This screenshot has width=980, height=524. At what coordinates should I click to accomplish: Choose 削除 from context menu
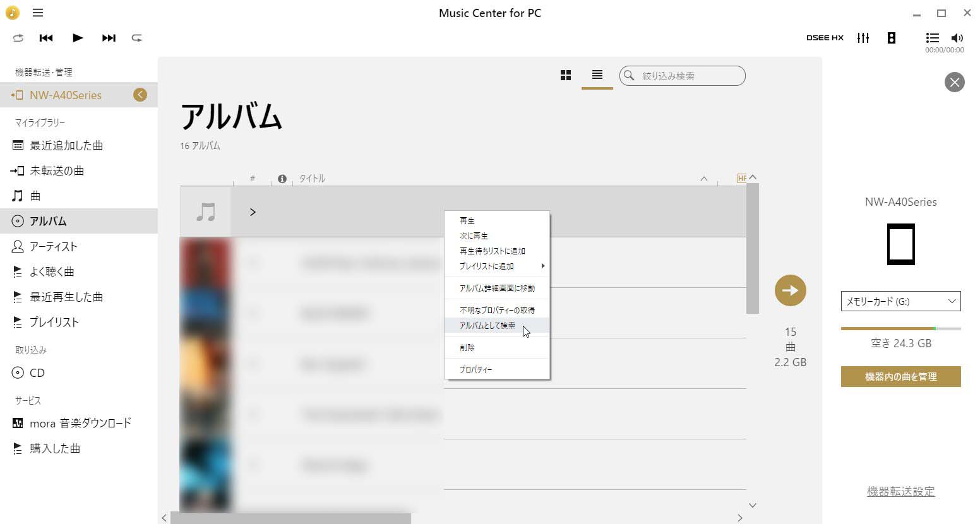pyautogui.click(x=497, y=347)
